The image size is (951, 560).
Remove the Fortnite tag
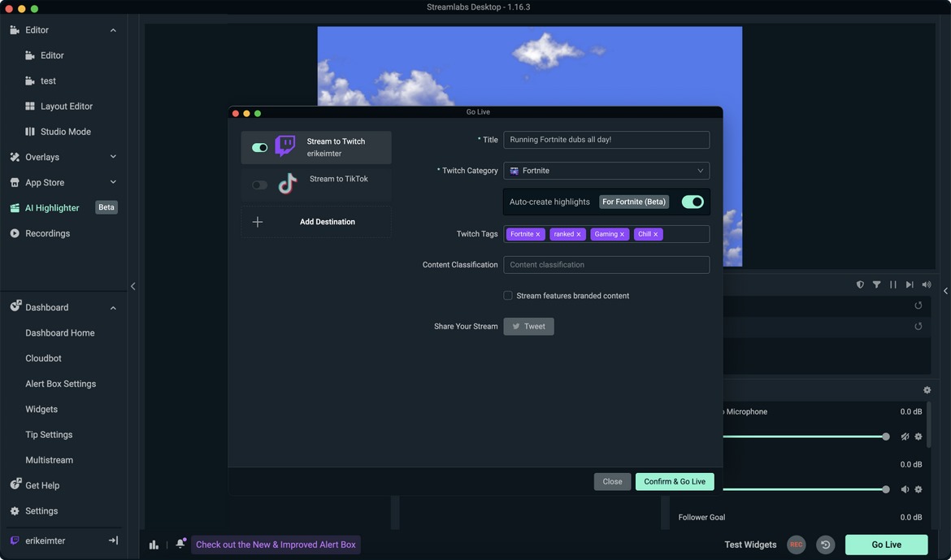point(538,234)
